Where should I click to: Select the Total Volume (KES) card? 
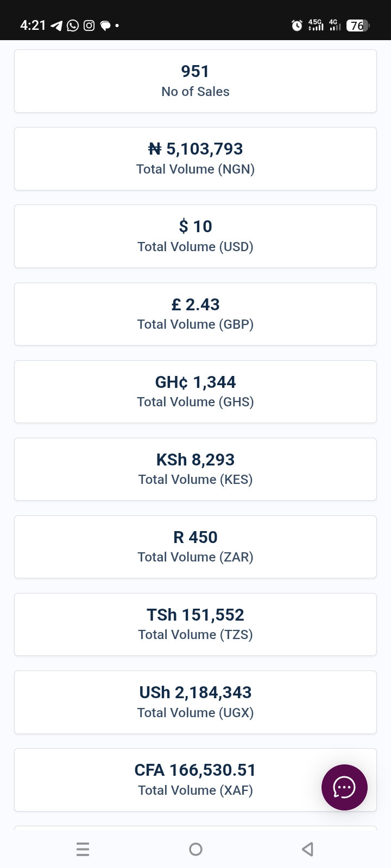tap(195, 469)
